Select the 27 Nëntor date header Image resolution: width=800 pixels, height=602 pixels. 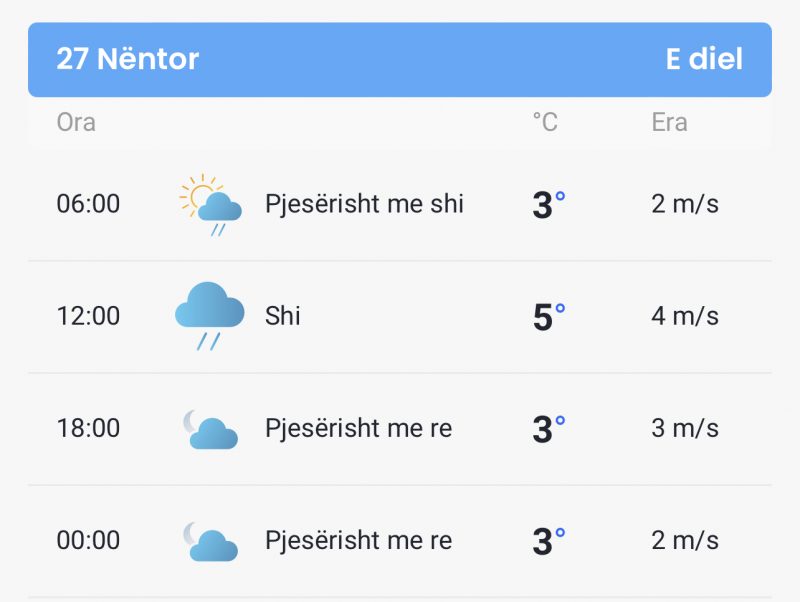[x=128, y=59]
